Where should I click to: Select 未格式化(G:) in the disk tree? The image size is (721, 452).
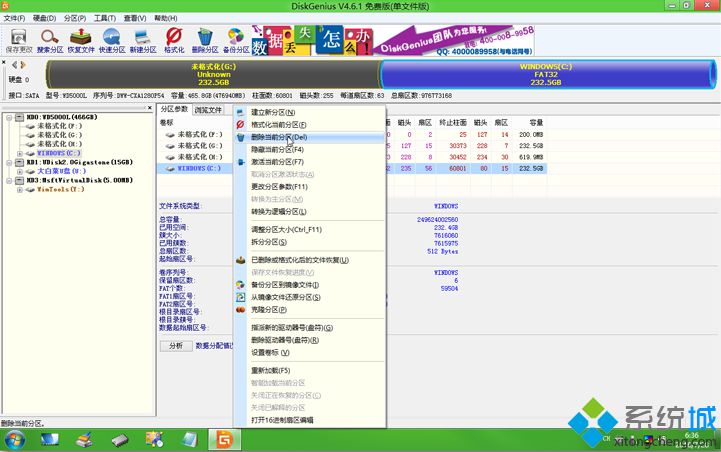click(59, 135)
